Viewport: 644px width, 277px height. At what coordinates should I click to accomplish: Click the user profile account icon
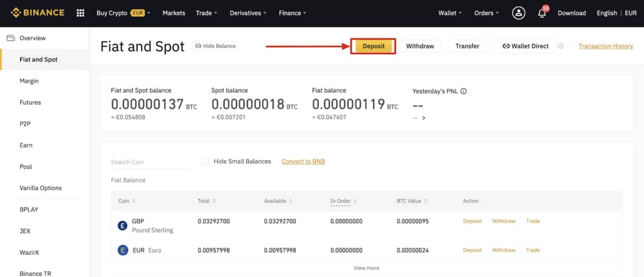click(518, 13)
